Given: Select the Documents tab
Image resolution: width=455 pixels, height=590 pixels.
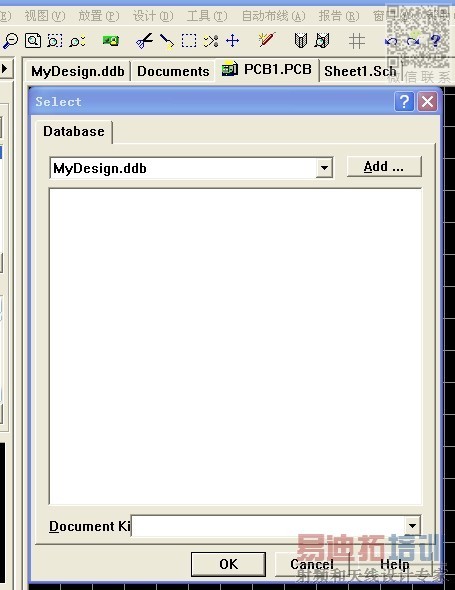Looking at the screenshot, I should (x=173, y=71).
